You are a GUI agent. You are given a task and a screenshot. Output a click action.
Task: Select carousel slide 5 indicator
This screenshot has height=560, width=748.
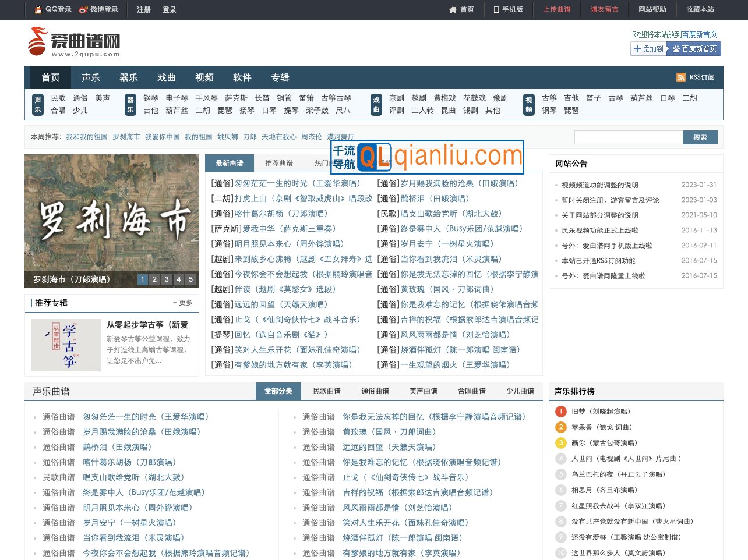pyautogui.click(x=190, y=279)
